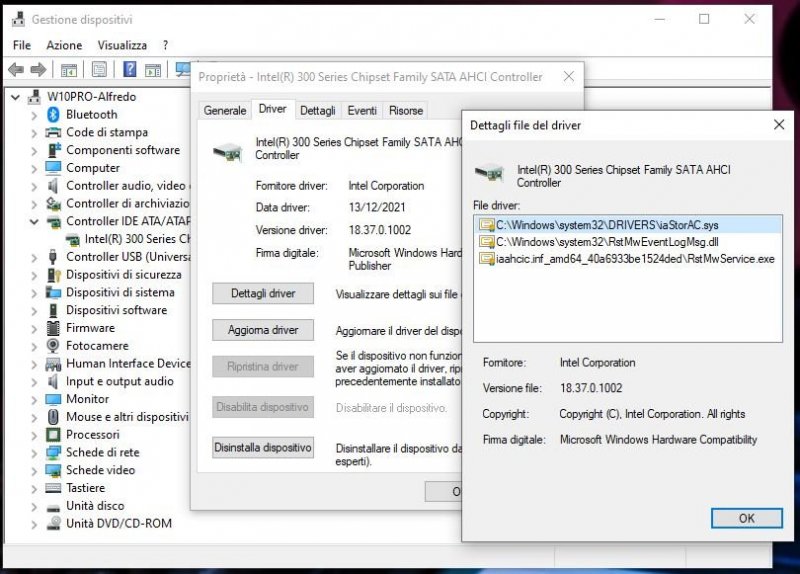This screenshot has height=574, width=800.
Task: Click the Back arrow toolbar icon
Action: (x=16, y=69)
